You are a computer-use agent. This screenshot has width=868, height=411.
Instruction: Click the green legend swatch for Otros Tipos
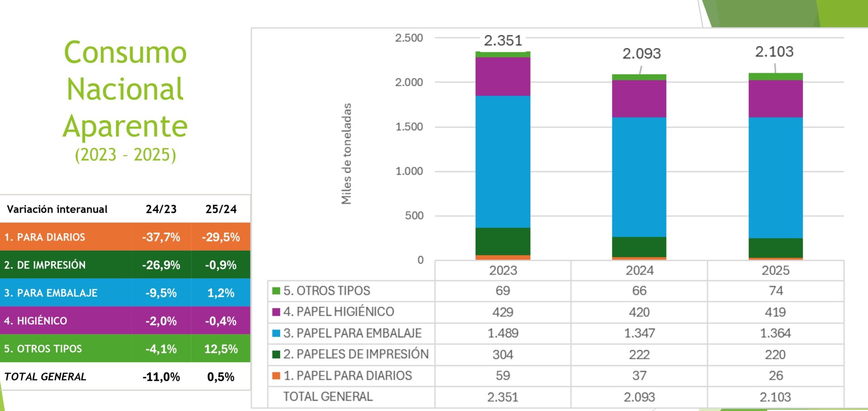click(276, 291)
